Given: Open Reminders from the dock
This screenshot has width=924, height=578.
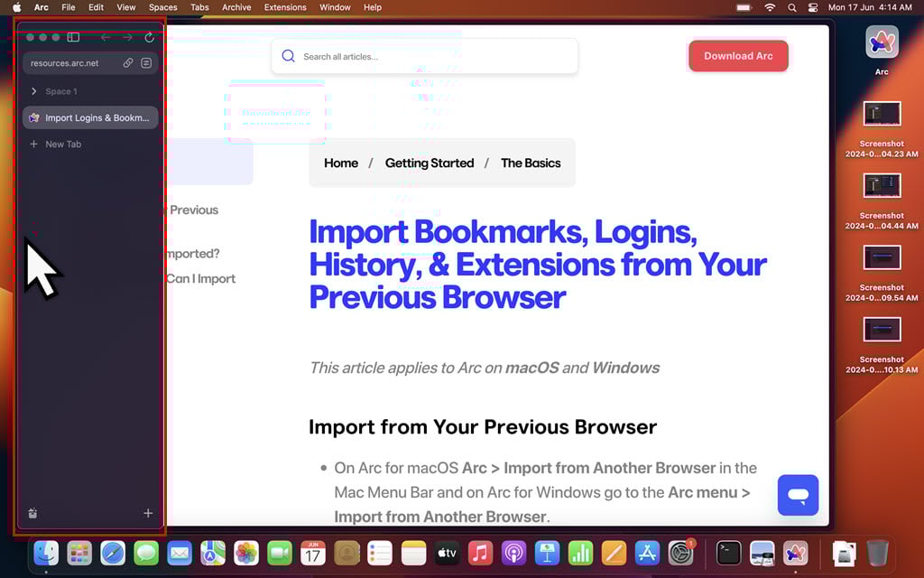Looking at the screenshot, I should tap(380, 554).
